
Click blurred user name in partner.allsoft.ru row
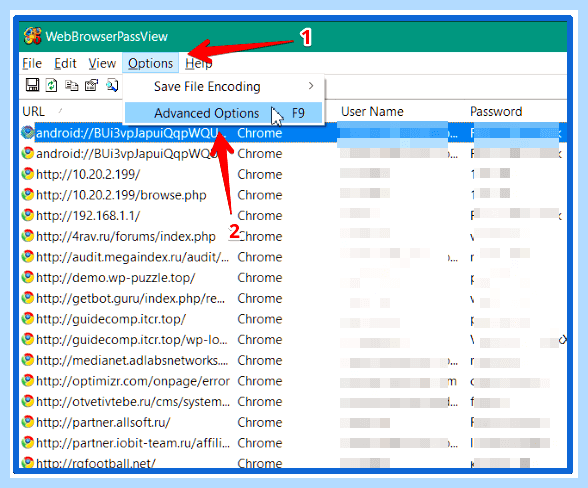pyautogui.click(x=365, y=423)
